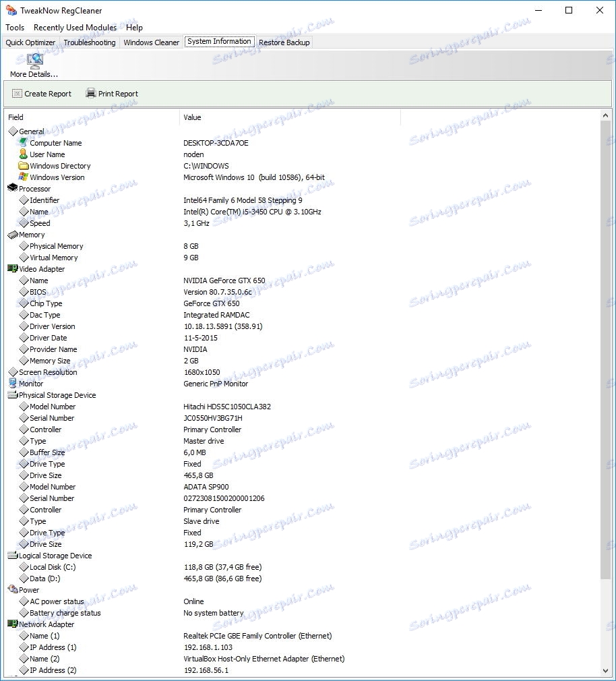
Task: Select the Power tree node
Action: click(x=29, y=590)
